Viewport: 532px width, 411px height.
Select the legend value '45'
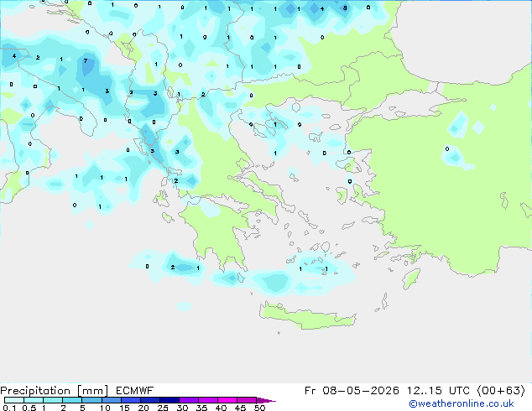coord(240,408)
